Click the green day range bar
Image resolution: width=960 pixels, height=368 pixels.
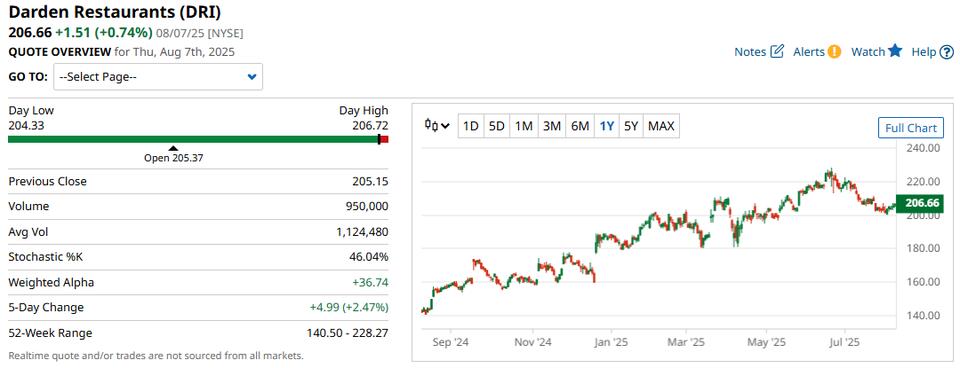tap(193, 140)
